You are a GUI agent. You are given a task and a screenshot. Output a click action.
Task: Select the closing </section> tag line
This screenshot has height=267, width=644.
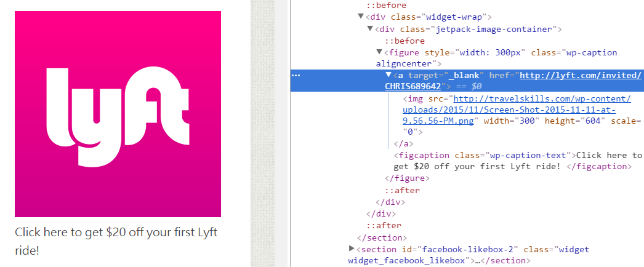point(382,237)
